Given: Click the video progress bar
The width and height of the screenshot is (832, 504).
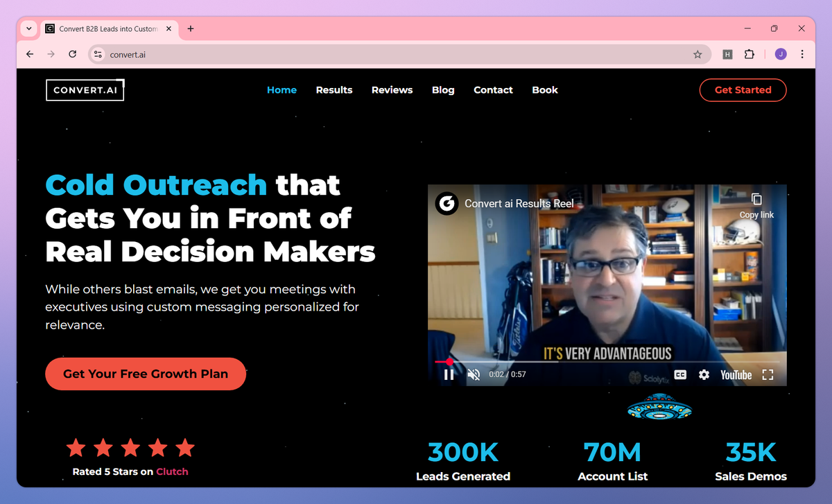Looking at the screenshot, I should (x=607, y=362).
